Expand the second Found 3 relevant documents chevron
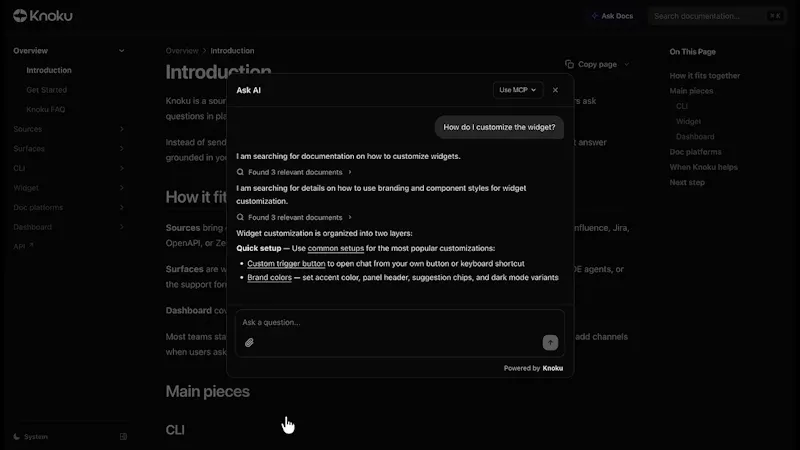The height and width of the screenshot is (450, 800). point(350,217)
